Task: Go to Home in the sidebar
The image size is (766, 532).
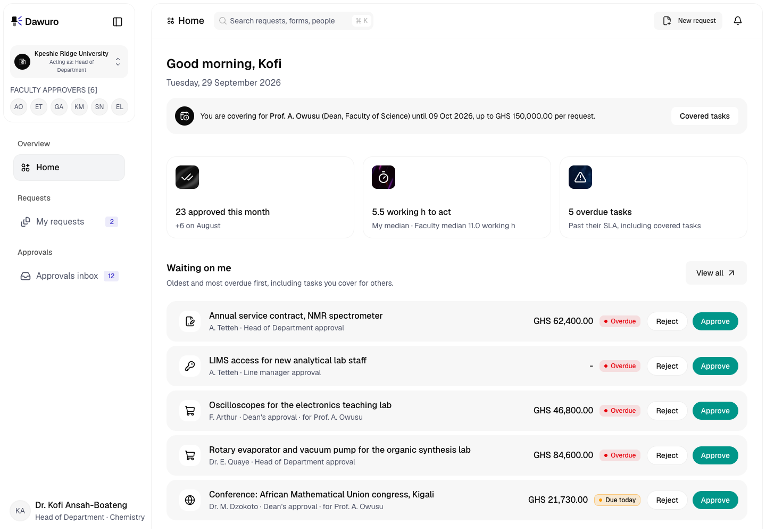Action: pos(69,168)
